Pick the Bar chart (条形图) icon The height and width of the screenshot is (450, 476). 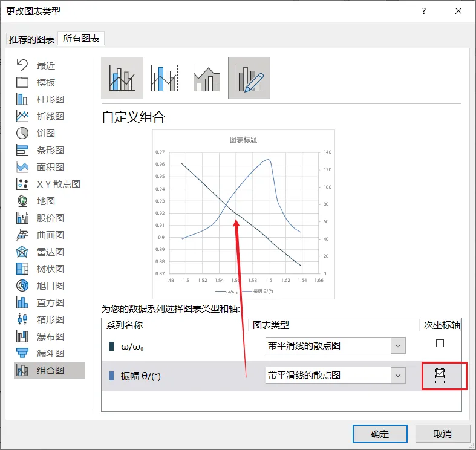[x=22, y=150]
